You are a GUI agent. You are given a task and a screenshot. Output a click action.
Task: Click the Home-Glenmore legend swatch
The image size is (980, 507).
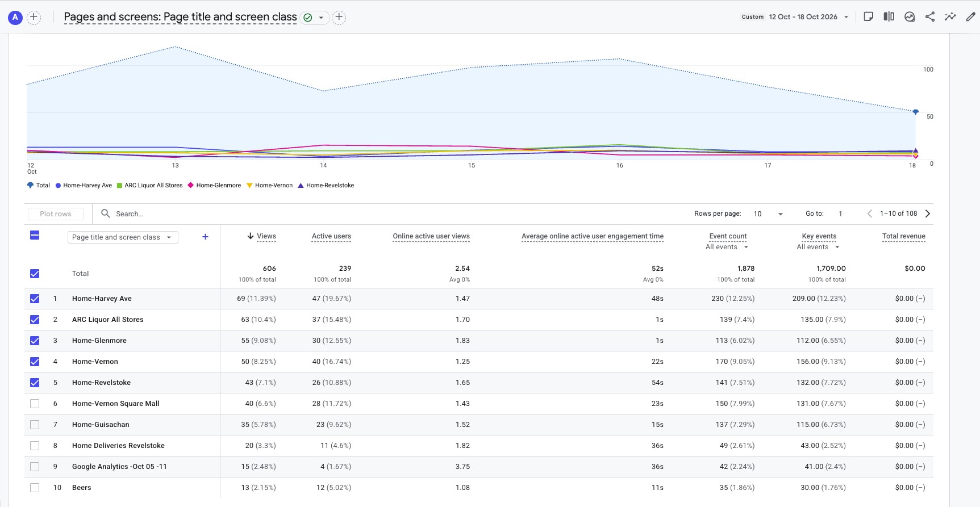191,185
